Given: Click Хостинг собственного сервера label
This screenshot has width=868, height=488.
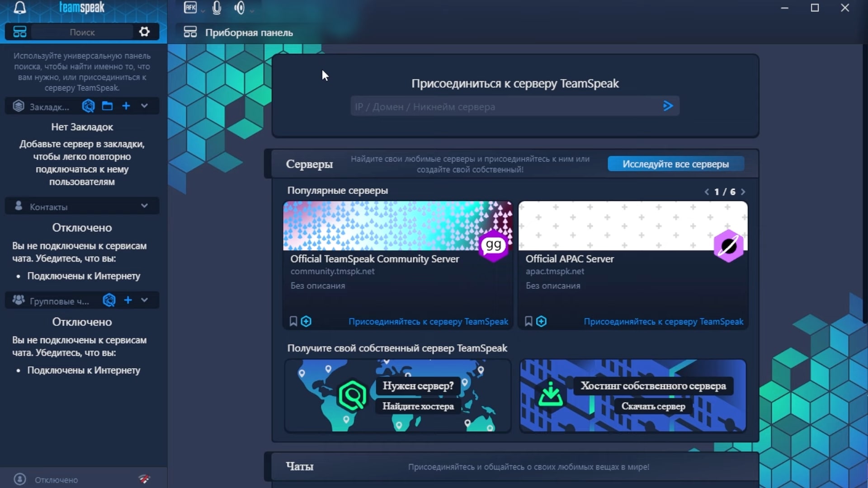Looking at the screenshot, I should [x=653, y=386].
